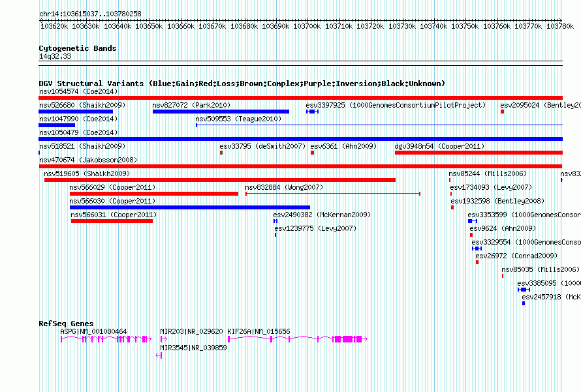Open nsv470674 (Jakobsson2008) label
Viewport: 581px width, 392px height.
pos(88,160)
